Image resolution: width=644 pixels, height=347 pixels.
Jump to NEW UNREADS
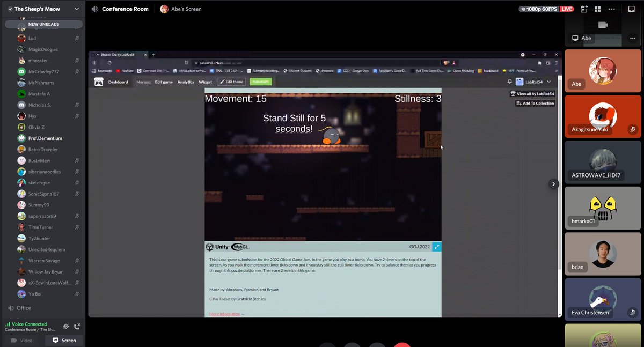pyautogui.click(x=44, y=24)
